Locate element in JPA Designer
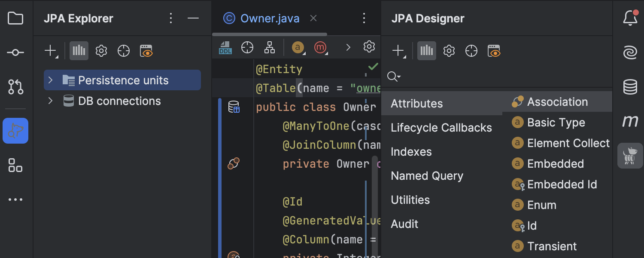The width and height of the screenshot is (644, 258). (471, 51)
